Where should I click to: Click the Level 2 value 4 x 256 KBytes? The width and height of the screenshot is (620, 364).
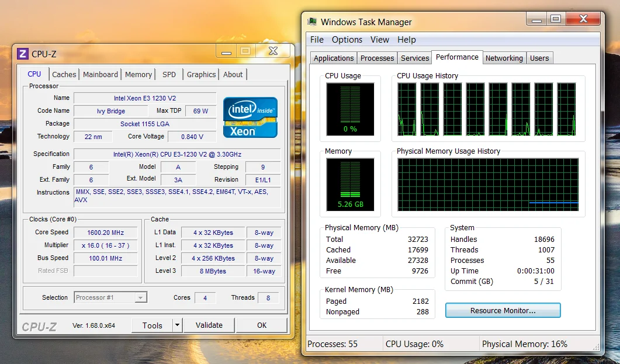click(213, 258)
